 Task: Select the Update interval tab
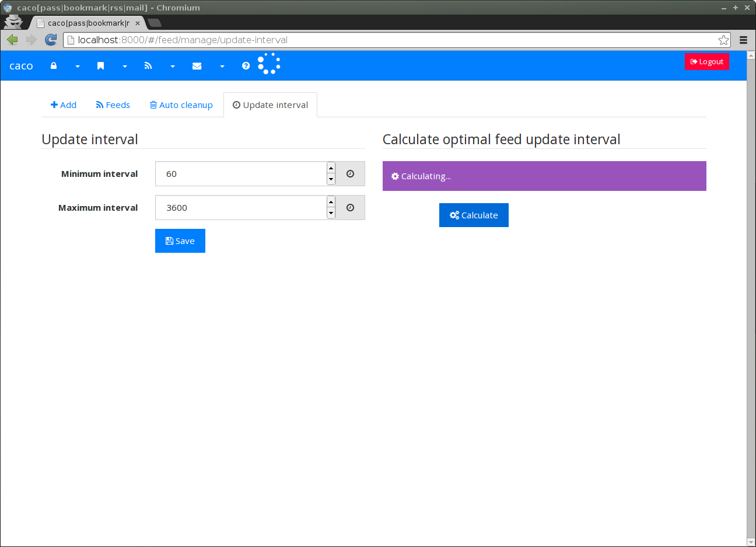[270, 105]
